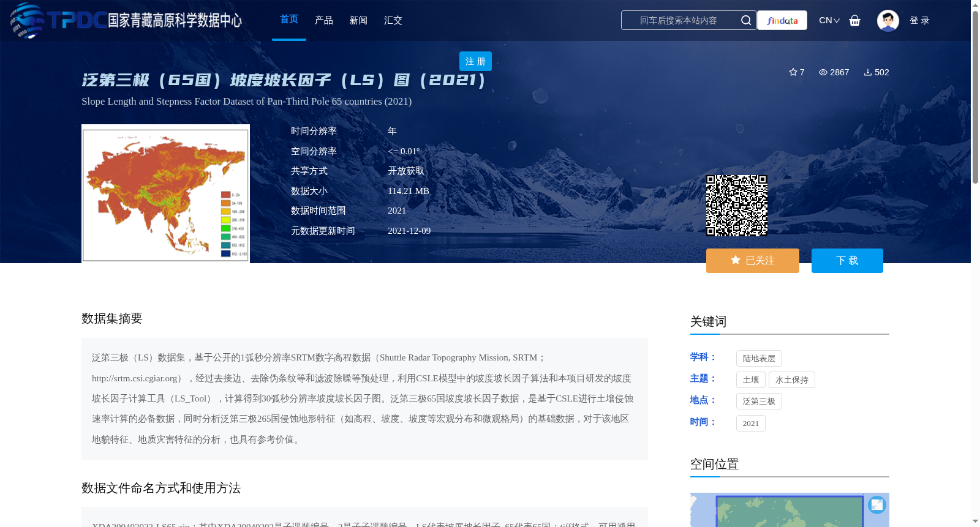Image resolution: width=980 pixels, height=527 pixels.
Task: Click the 数据集摘要 section heading
Action: [x=112, y=318]
